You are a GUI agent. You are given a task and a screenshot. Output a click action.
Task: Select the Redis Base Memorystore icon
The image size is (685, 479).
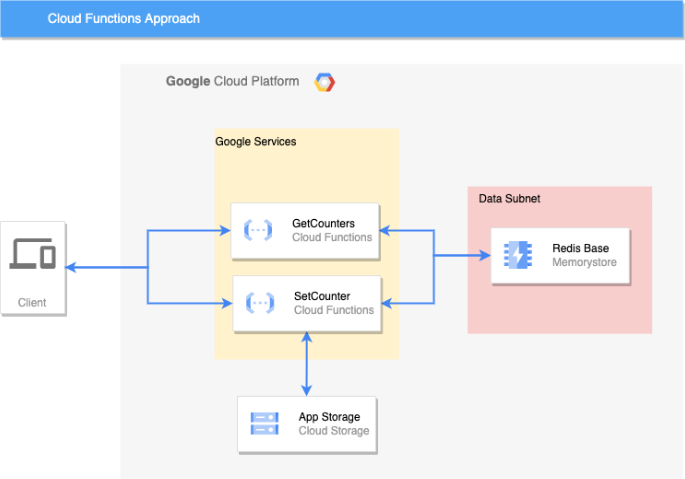click(x=518, y=255)
